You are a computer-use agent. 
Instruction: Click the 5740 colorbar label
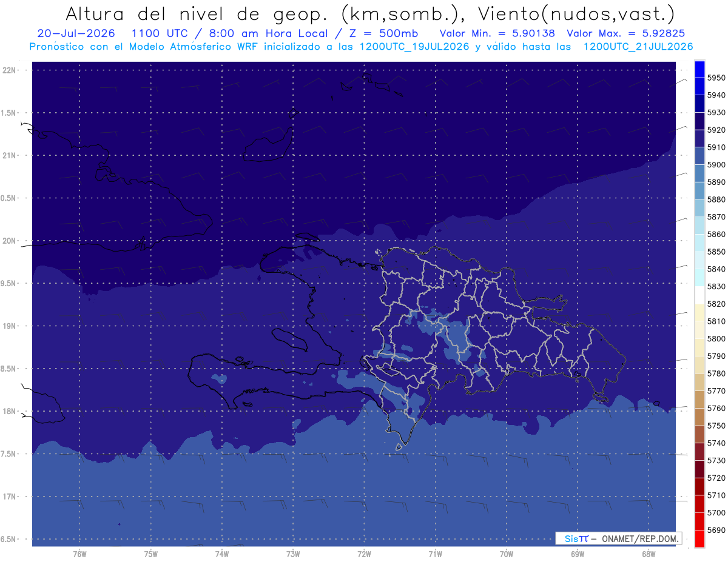[x=716, y=443]
